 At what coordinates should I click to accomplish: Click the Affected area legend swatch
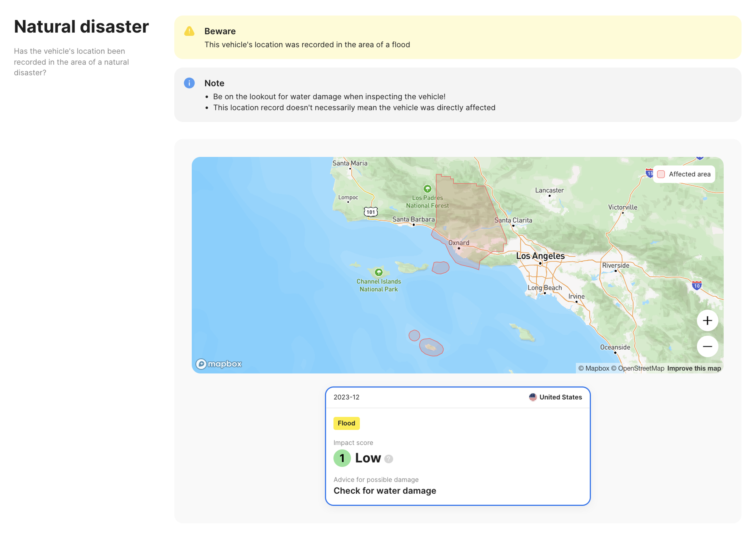(661, 174)
